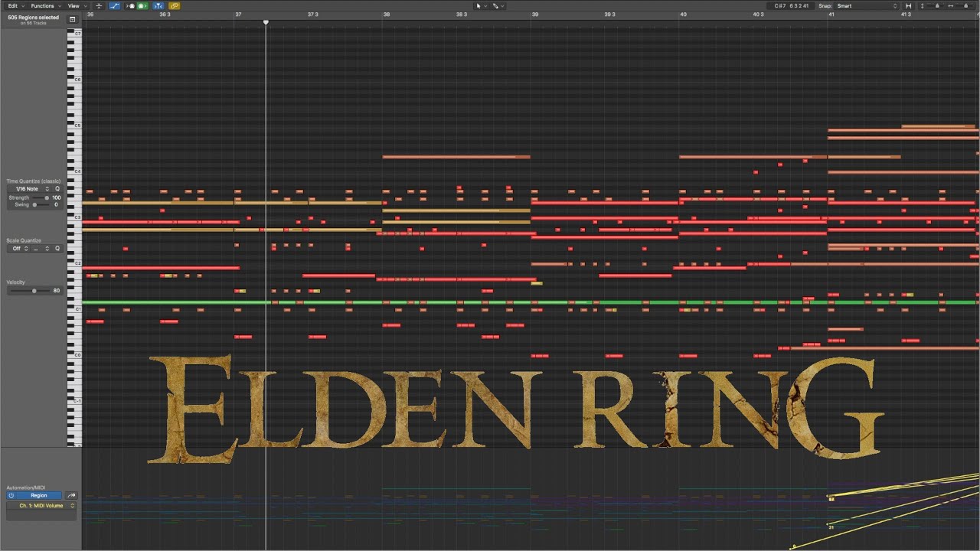The height and width of the screenshot is (551, 980).
Task: Open the Scale Quantize scale type dropdown
Action: click(41, 249)
